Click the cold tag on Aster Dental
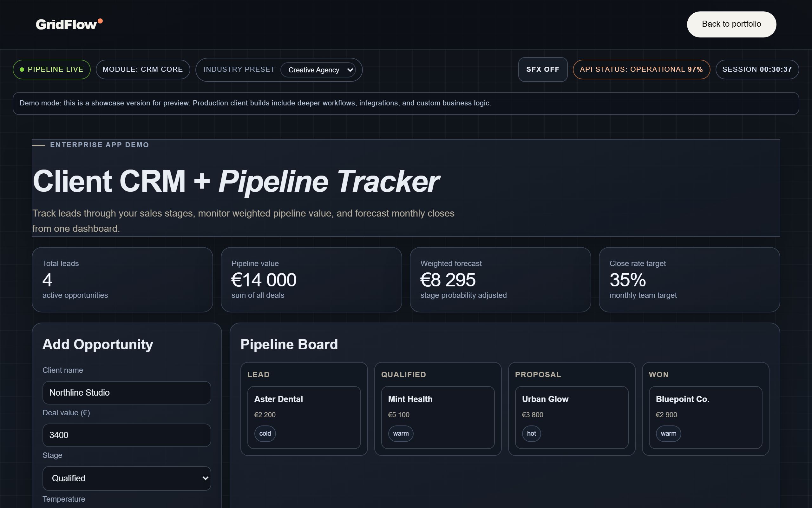The image size is (812, 508). [265, 433]
